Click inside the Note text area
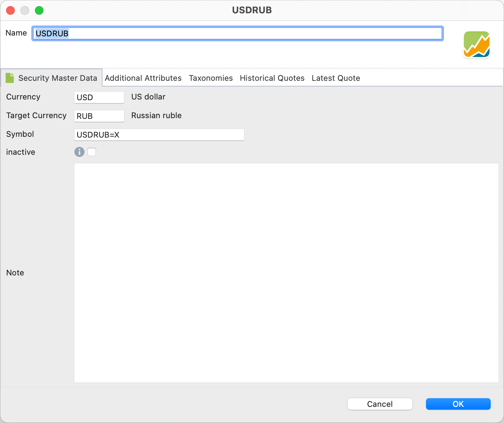This screenshot has width=504, height=423. pos(287,273)
